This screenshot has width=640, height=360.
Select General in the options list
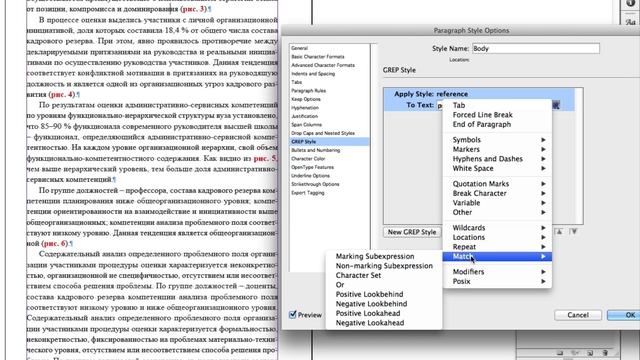[329, 48]
